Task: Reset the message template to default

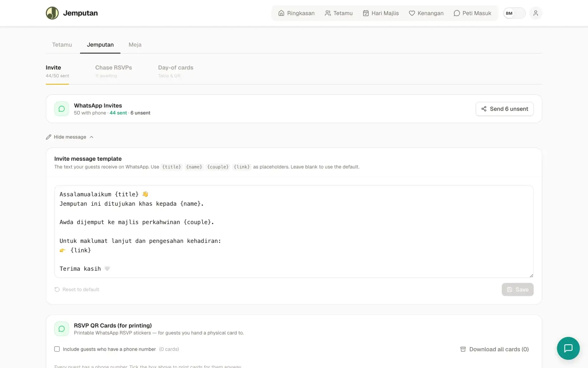Action: tap(77, 290)
